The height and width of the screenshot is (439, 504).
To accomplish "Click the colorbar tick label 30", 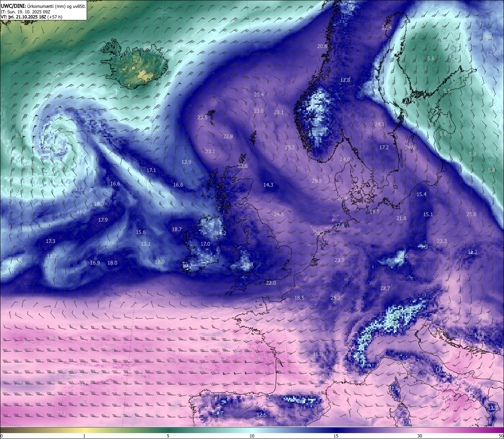I will [420, 436].
